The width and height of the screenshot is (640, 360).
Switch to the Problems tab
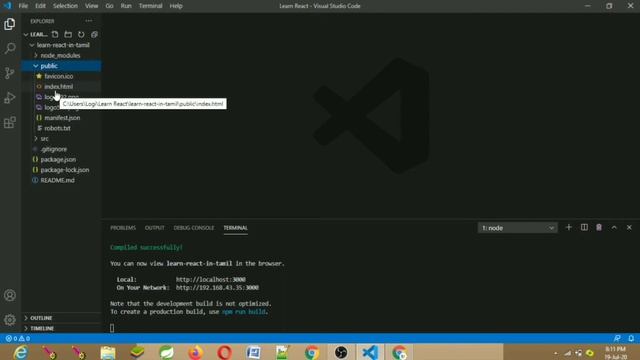(x=123, y=228)
